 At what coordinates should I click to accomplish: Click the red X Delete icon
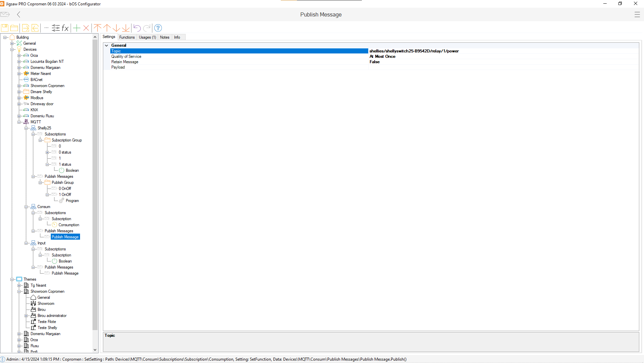(x=86, y=28)
